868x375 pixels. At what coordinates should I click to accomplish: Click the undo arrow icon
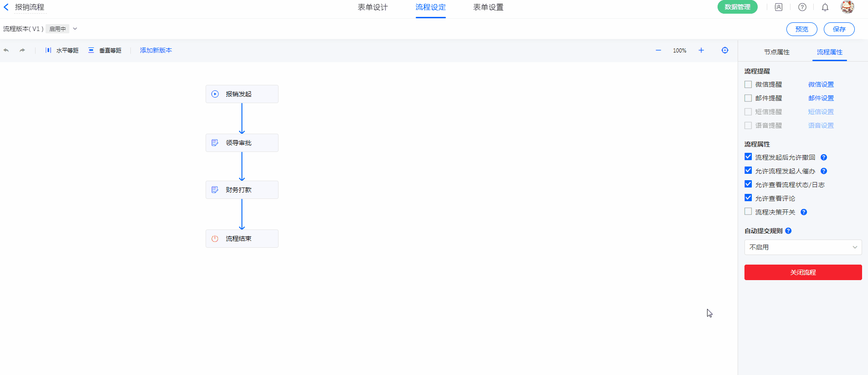coord(6,51)
